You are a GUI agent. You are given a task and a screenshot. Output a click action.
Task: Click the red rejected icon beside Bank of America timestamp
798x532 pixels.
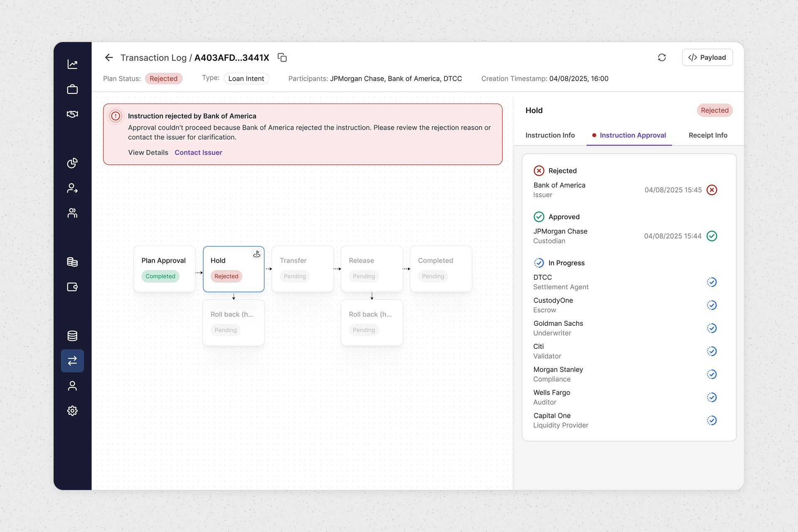point(712,190)
